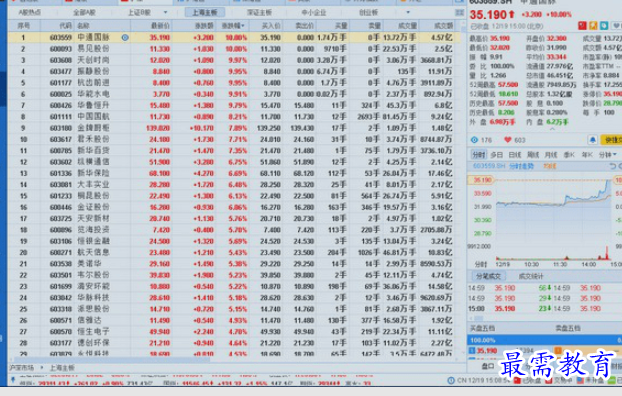Open the column settings grid icon
This screenshot has height=396, width=622.
[459, 13]
